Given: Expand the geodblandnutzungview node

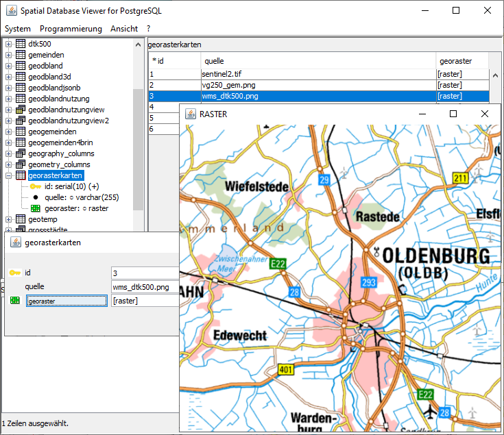Looking at the screenshot, I should pos(9,110).
